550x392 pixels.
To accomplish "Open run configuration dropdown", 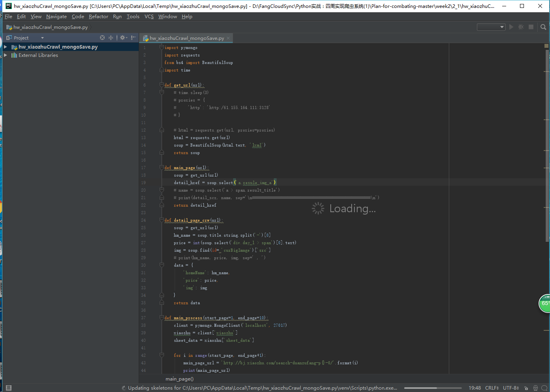I will (x=491, y=27).
